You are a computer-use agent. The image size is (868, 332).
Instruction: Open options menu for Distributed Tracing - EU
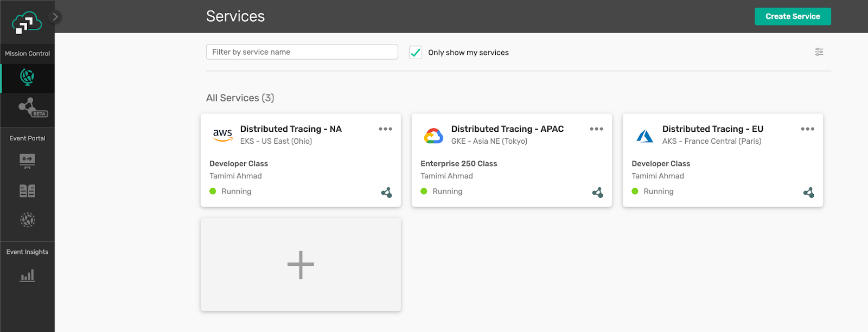807,129
